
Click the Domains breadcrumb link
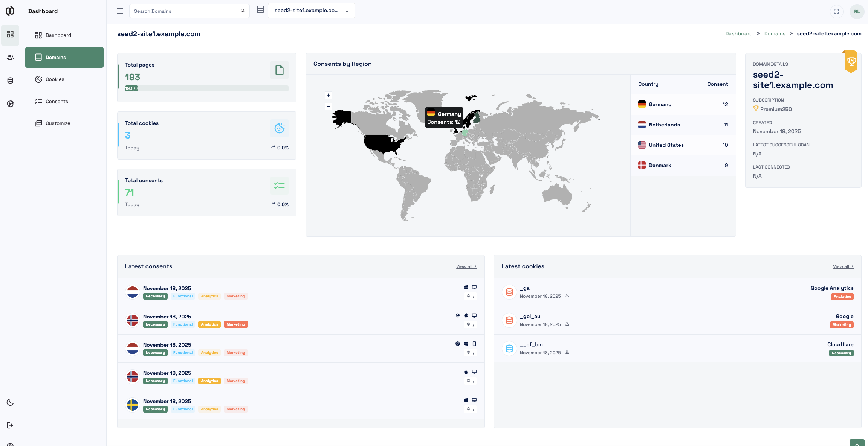(775, 33)
